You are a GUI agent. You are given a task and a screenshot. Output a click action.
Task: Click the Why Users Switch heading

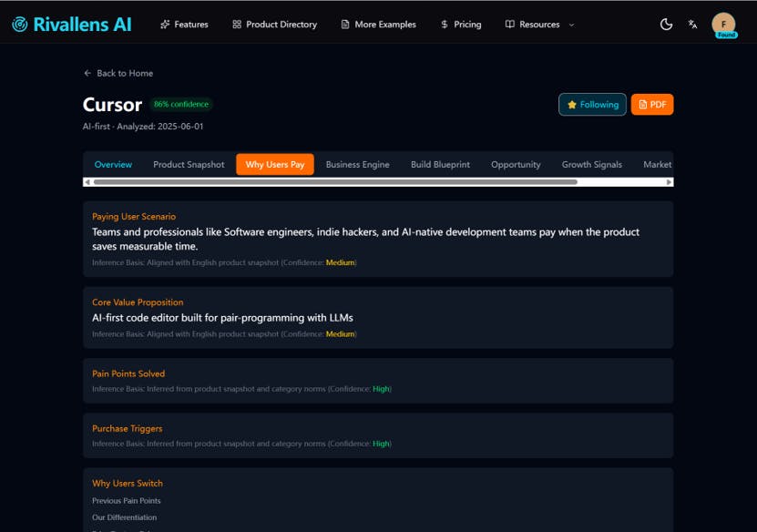pyautogui.click(x=128, y=483)
